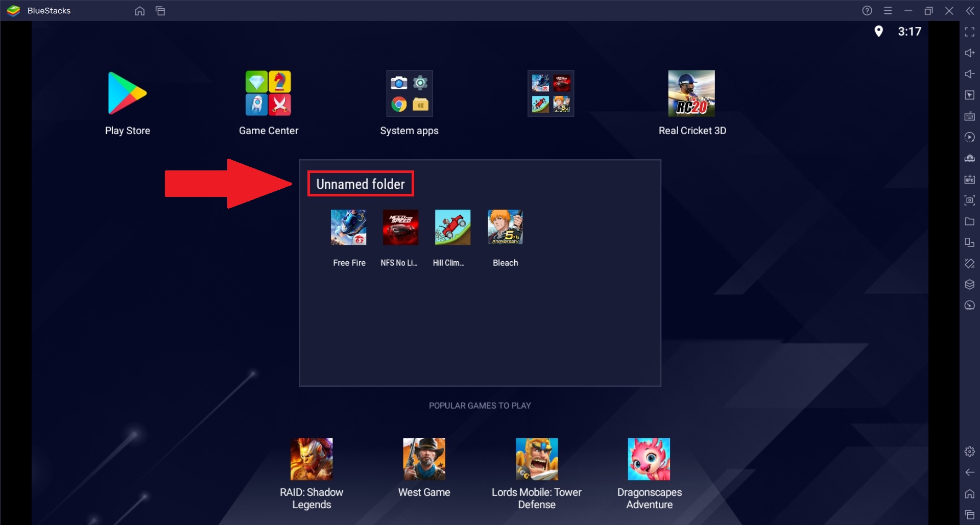Install an APK from the sidebar
Image resolution: width=980 pixels, height=525 pixels.
pyautogui.click(x=969, y=180)
